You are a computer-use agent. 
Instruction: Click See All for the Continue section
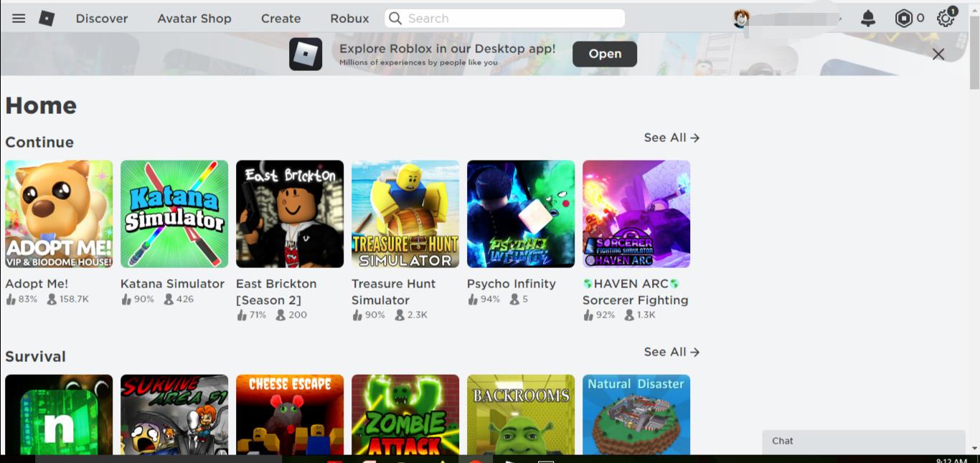672,138
